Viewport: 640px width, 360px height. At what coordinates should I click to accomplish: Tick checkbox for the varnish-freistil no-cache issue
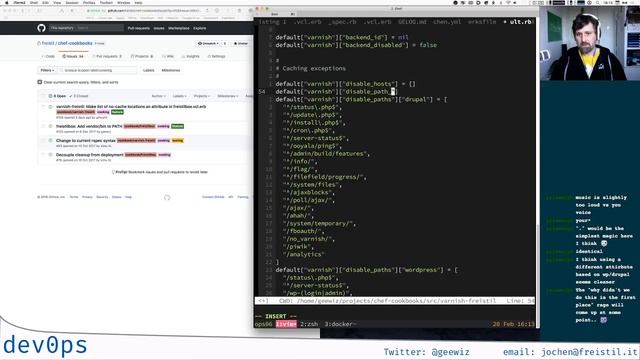pos(43,107)
